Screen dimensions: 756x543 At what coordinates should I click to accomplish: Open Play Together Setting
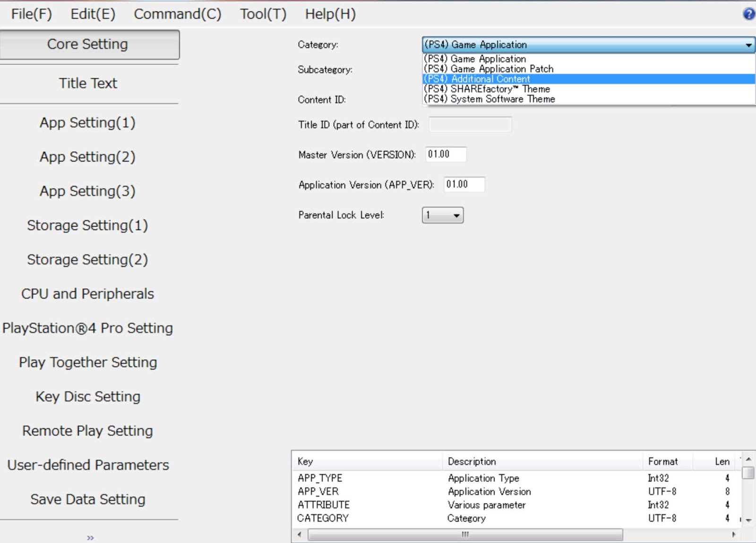pyautogui.click(x=87, y=362)
